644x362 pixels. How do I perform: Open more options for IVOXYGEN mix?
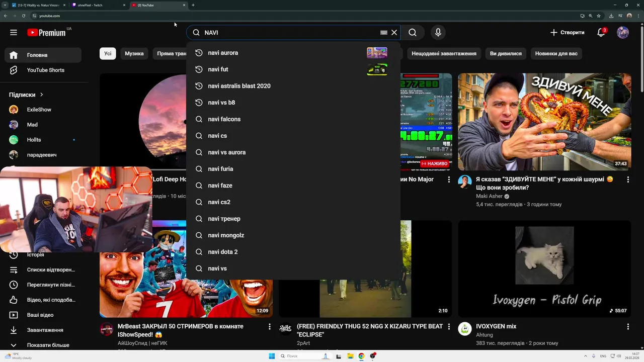[x=628, y=327]
